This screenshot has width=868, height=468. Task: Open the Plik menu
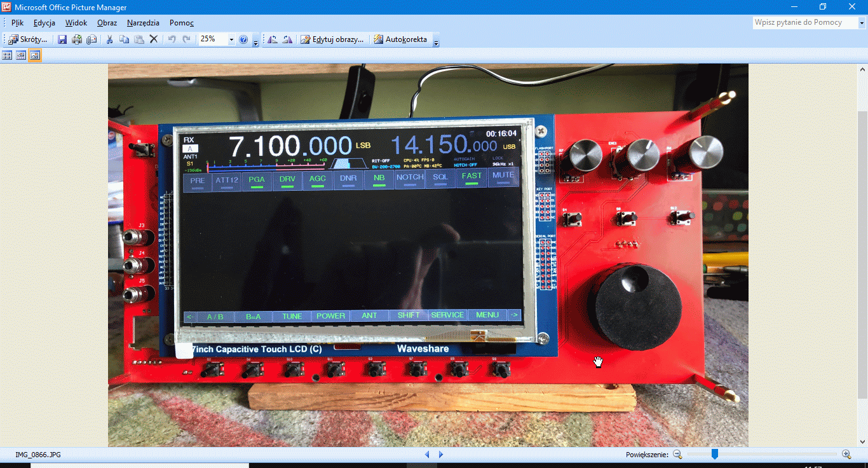(17, 23)
